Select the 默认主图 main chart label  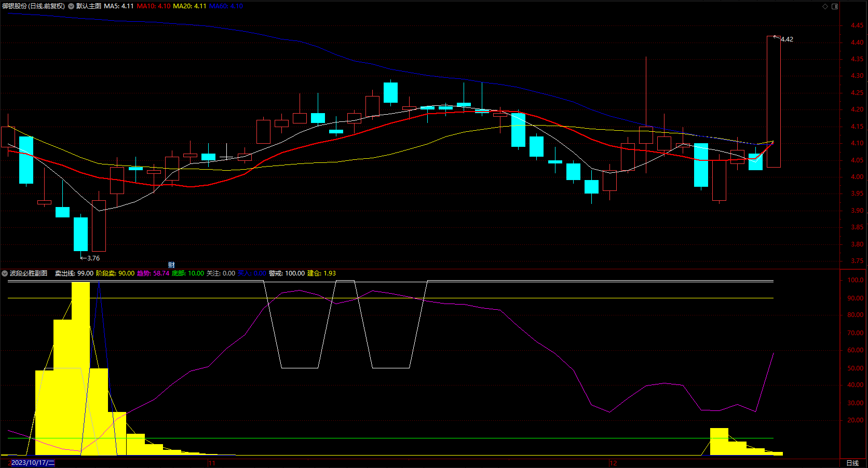89,6
